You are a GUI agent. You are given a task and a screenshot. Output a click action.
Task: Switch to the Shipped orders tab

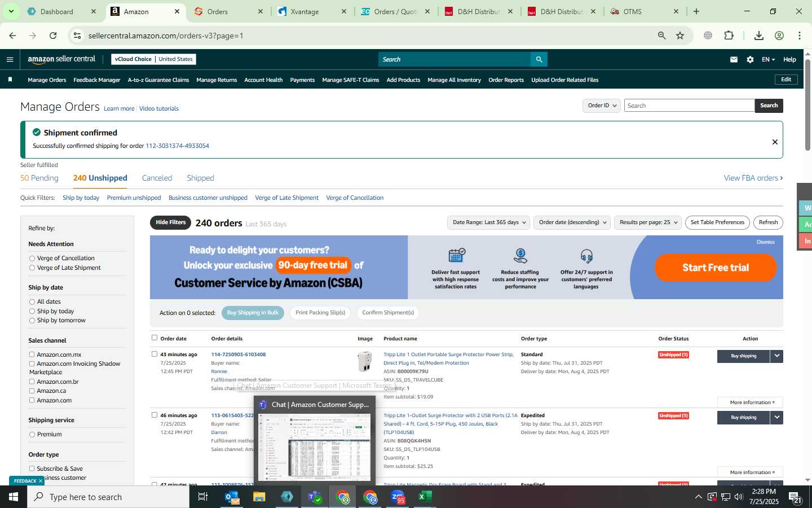pyautogui.click(x=200, y=178)
